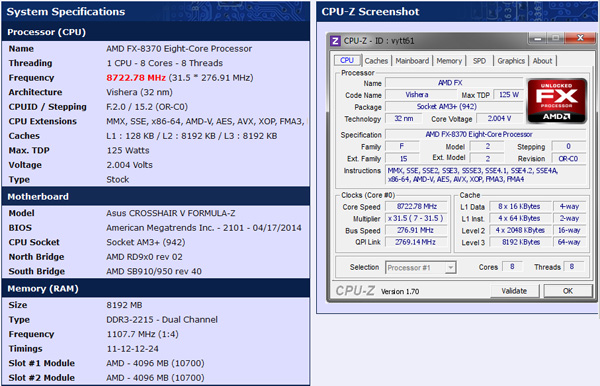
Task: Click the CPU-Z Screenshot panel heading
Action: click(x=370, y=11)
